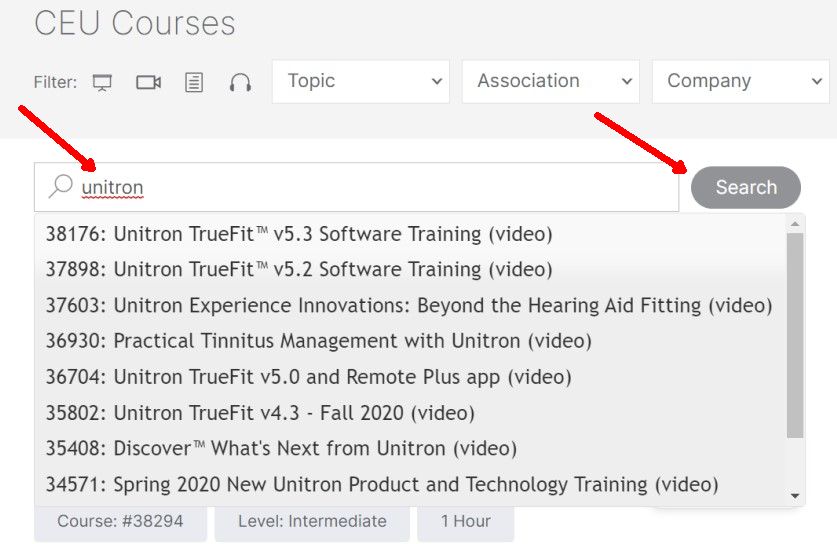
Task: Open the Topic dropdown
Action: coord(361,81)
